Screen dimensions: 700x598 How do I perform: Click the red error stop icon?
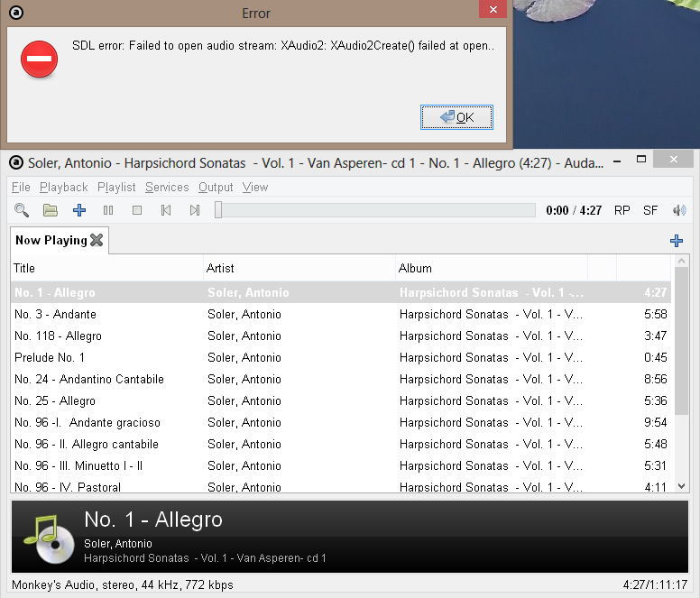pyautogui.click(x=40, y=59)
